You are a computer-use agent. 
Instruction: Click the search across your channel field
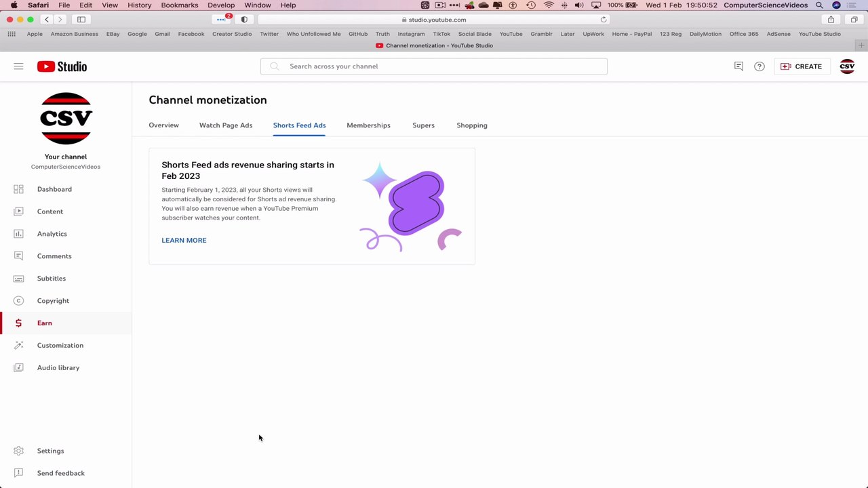(x=434, y=66)
